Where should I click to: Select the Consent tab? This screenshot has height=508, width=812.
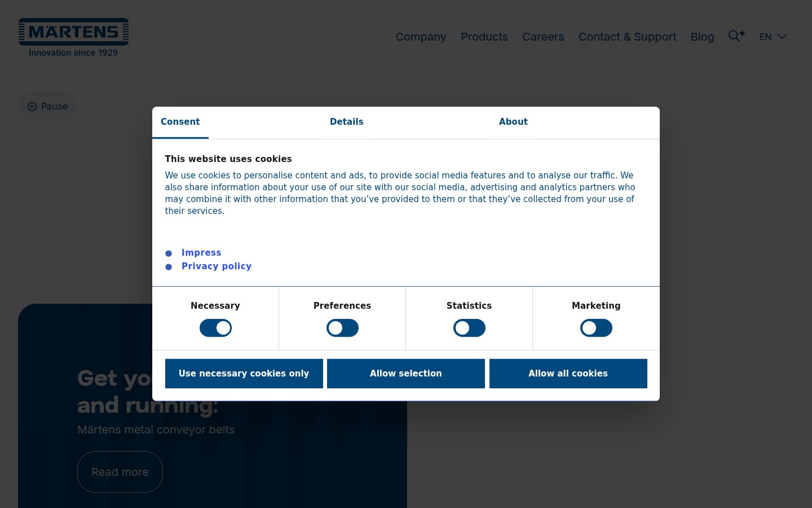180,122
